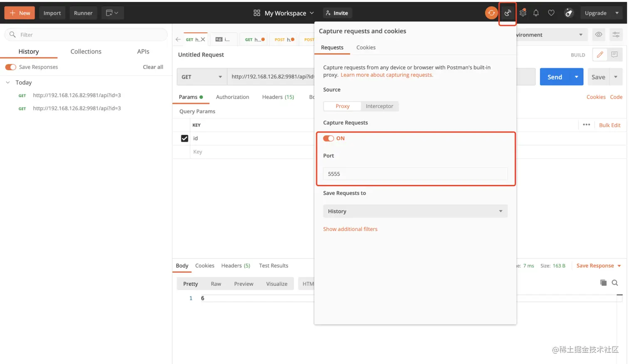Switch response view to Visualize

coord(277,284)
